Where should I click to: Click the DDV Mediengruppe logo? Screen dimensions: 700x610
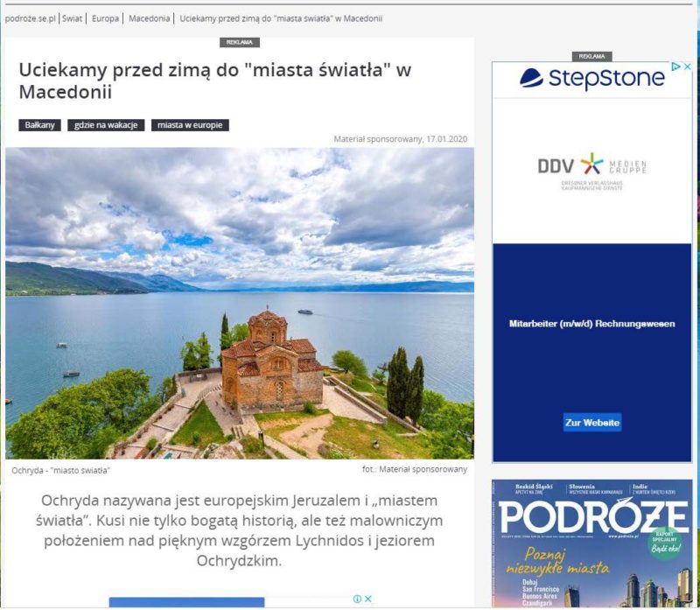[x=592, y=171]
